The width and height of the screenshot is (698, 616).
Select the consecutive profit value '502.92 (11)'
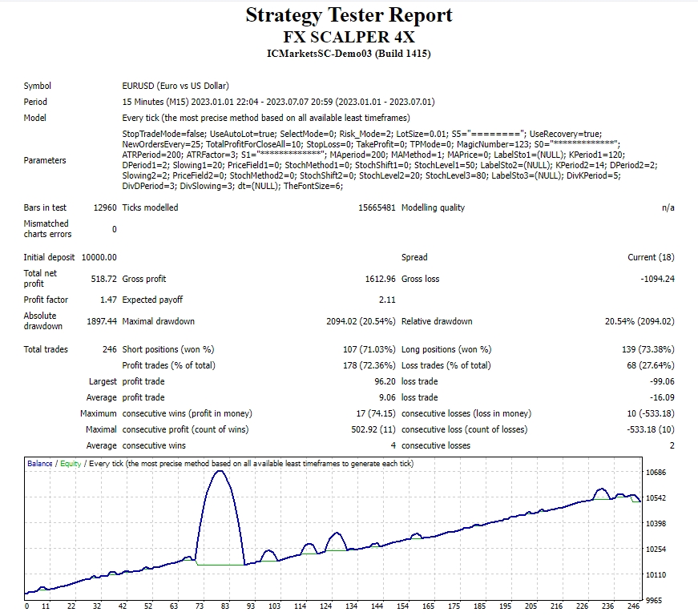point(373,429)
